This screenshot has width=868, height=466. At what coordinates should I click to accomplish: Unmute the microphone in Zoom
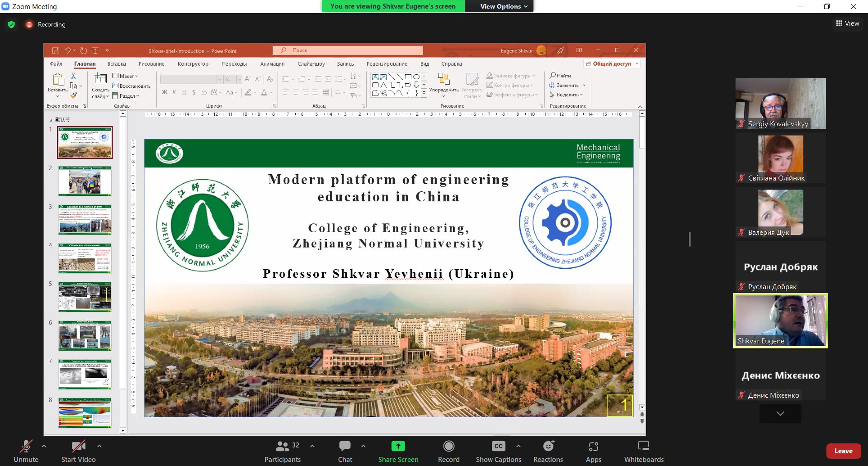tap(26, 451)
